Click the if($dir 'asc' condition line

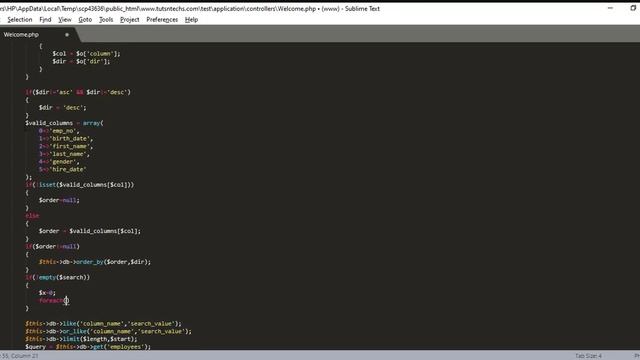coord(78,92)
